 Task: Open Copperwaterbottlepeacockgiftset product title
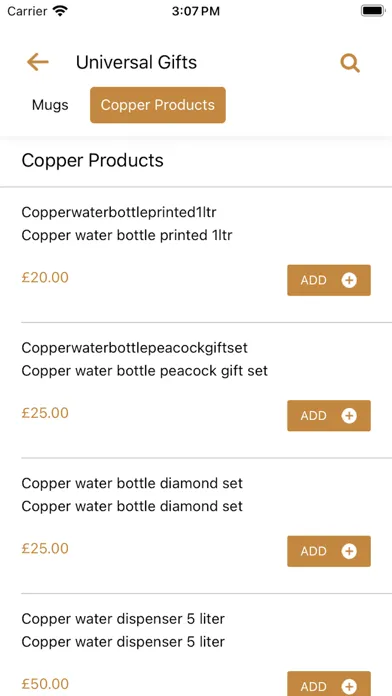tap(135, 348)
